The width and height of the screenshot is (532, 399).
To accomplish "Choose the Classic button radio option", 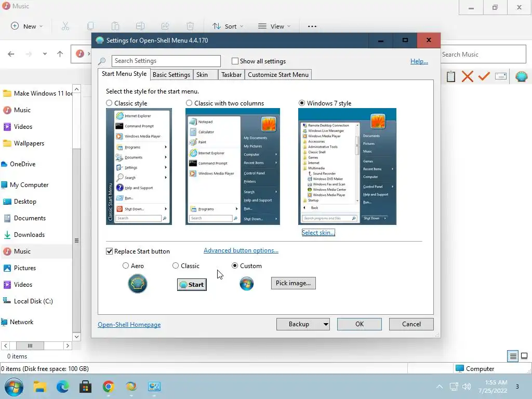I will (176, 265).
